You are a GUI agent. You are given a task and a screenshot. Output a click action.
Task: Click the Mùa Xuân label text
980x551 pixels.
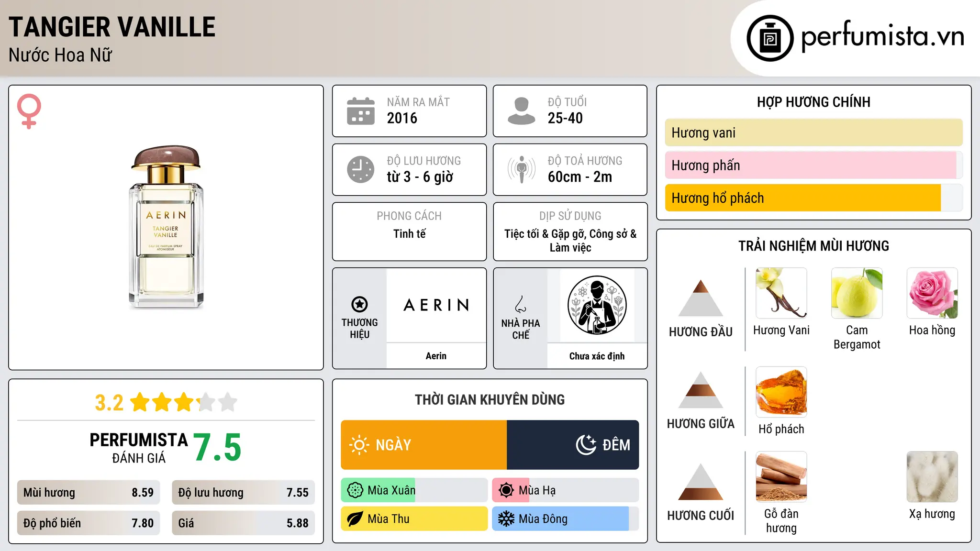pos(391,490)
